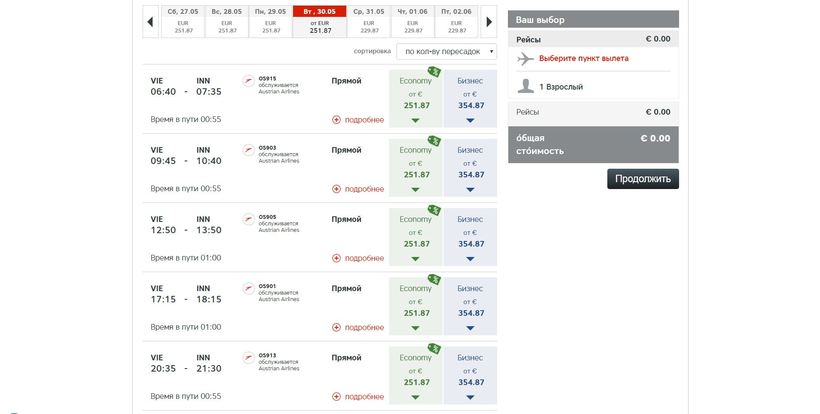Expand Economy fare arrow for 12:50 flight

click(x=415, y=258)
